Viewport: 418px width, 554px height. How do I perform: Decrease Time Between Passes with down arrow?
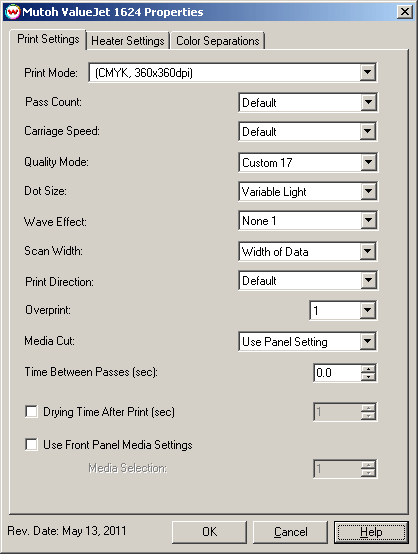(368, 377)
